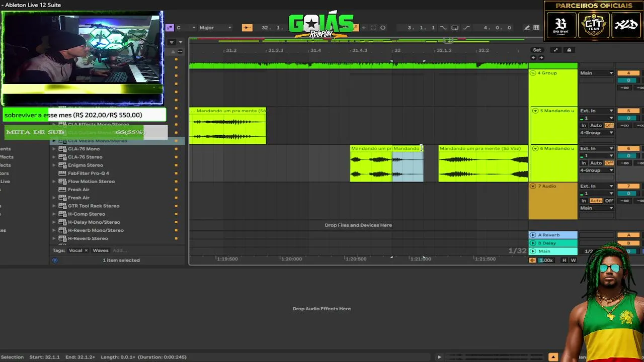Viewport: 644px width, 362px height.
Task: Collapse the 5 Mandando track
Action: click(x=535, y=111)
